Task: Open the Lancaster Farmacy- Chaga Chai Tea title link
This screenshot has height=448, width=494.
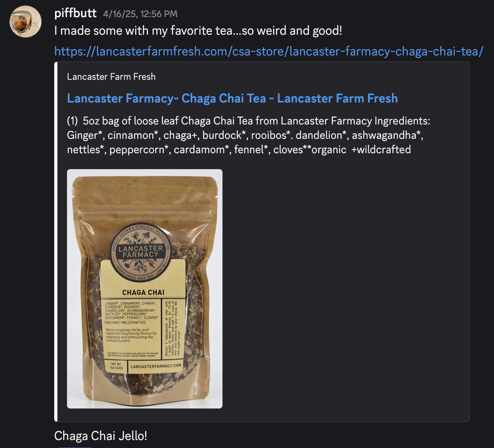Action: (232, 98)
